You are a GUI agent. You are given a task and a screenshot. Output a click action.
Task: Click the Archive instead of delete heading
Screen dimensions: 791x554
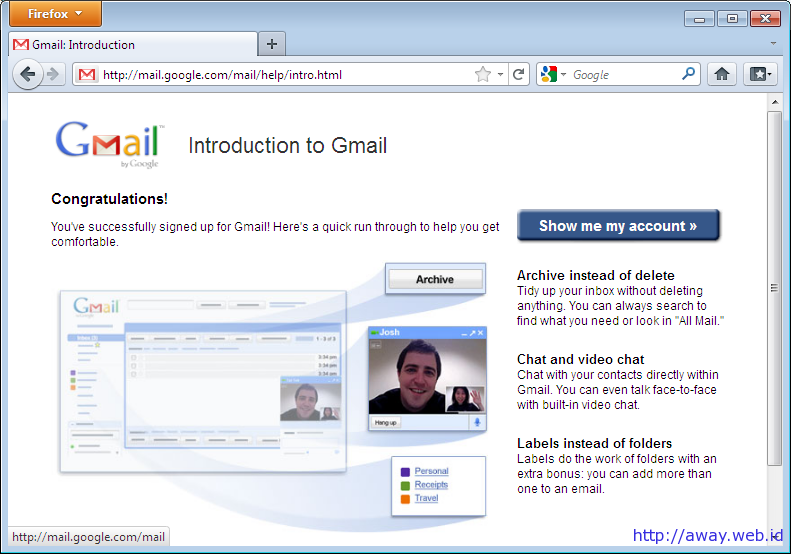595,275
